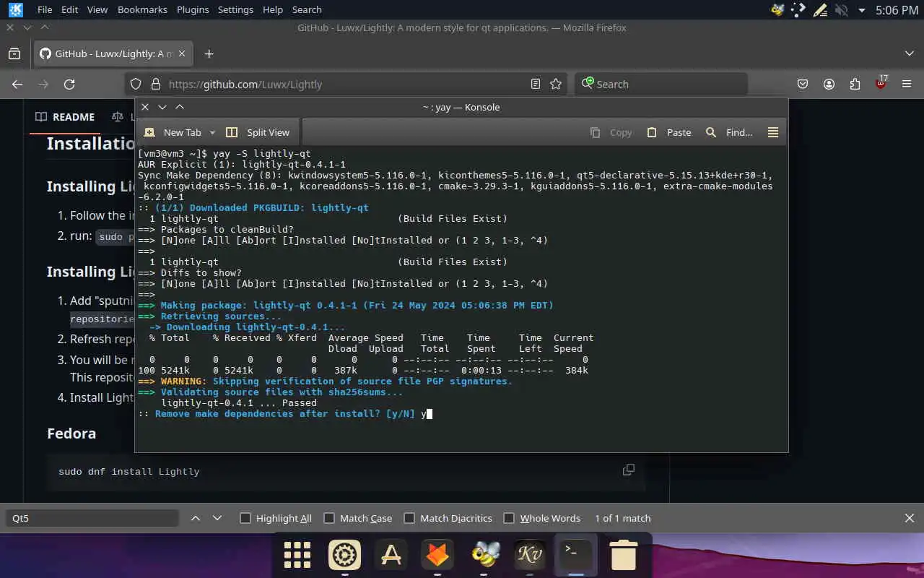Open the Extensions puzzle icon
This screenshot has height=578, width=924.
(x=855, y=84)
